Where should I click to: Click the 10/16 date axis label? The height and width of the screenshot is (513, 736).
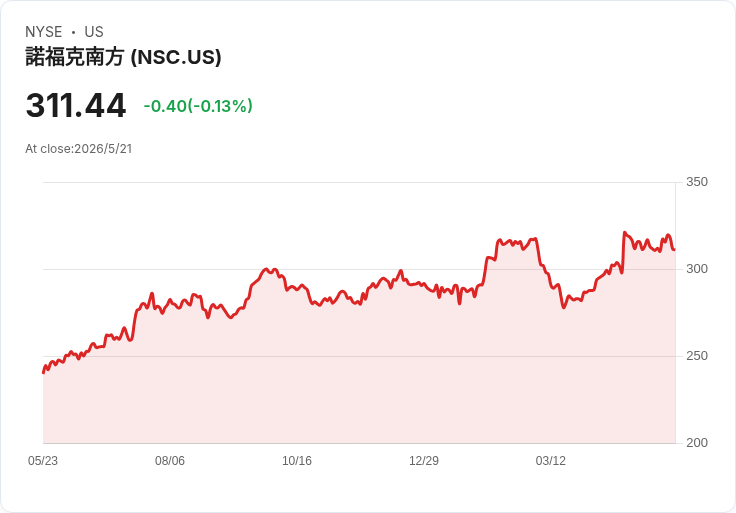tap(297, 460)
